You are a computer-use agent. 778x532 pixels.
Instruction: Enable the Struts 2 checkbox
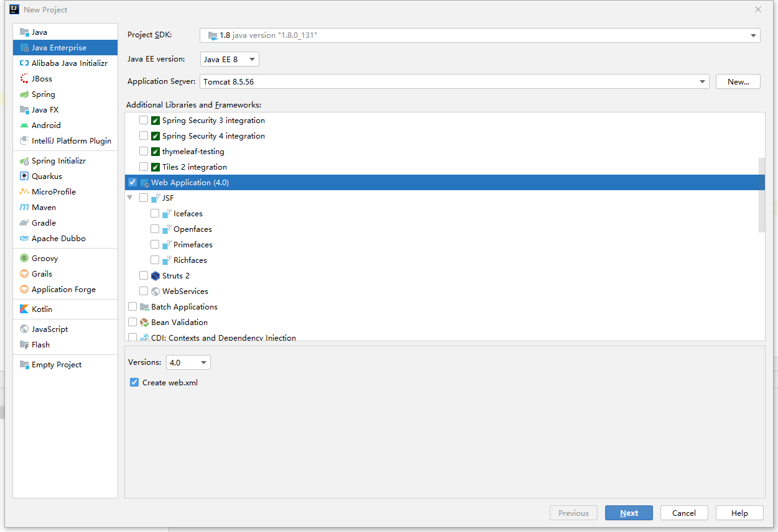pos(144,276)
